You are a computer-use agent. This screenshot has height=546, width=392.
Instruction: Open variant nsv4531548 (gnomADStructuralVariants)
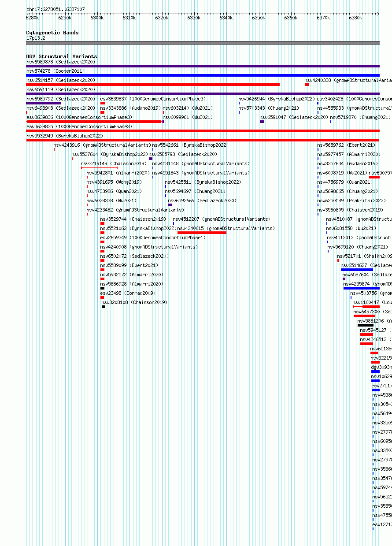[x=201, y=163]
